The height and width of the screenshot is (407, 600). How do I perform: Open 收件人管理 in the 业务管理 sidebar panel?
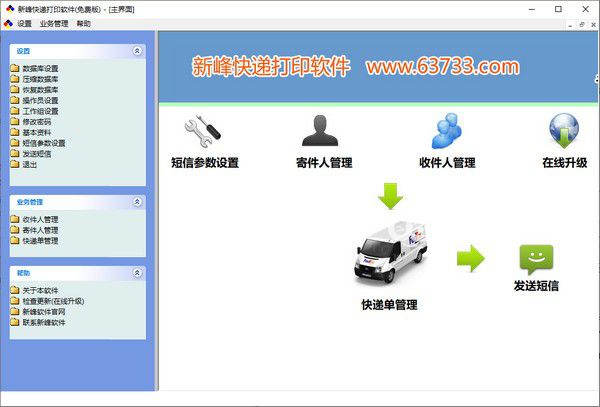click(x=40, y=220)
